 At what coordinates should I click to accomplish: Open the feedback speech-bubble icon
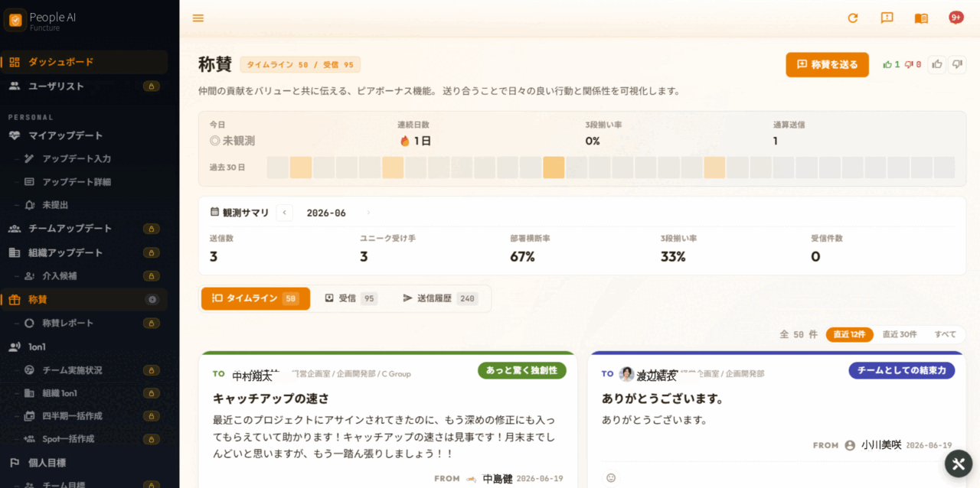[887, 18]
